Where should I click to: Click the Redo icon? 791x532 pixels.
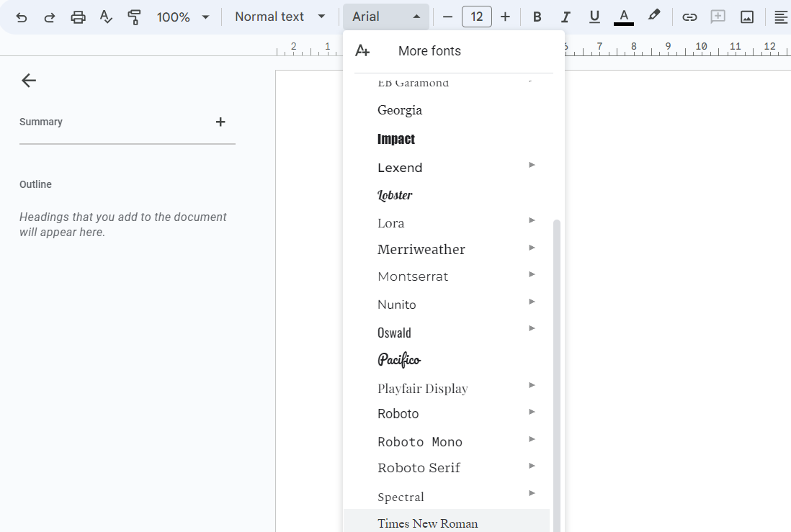pos(49,17)
